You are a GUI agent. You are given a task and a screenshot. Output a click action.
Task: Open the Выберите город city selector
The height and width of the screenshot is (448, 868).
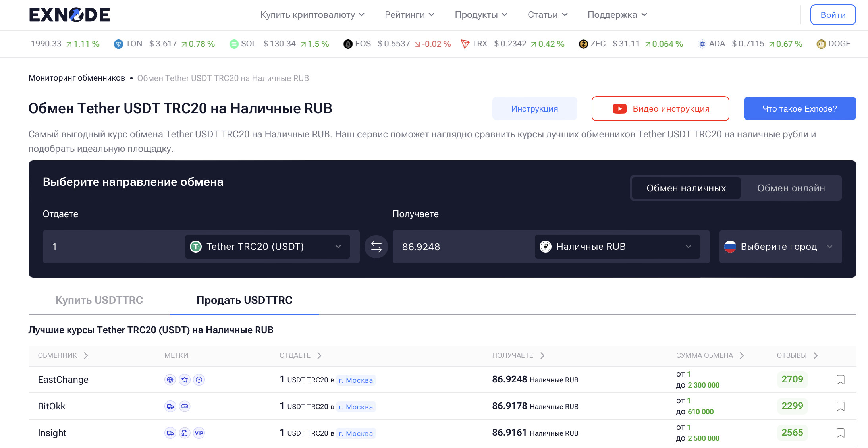[780, 247]
